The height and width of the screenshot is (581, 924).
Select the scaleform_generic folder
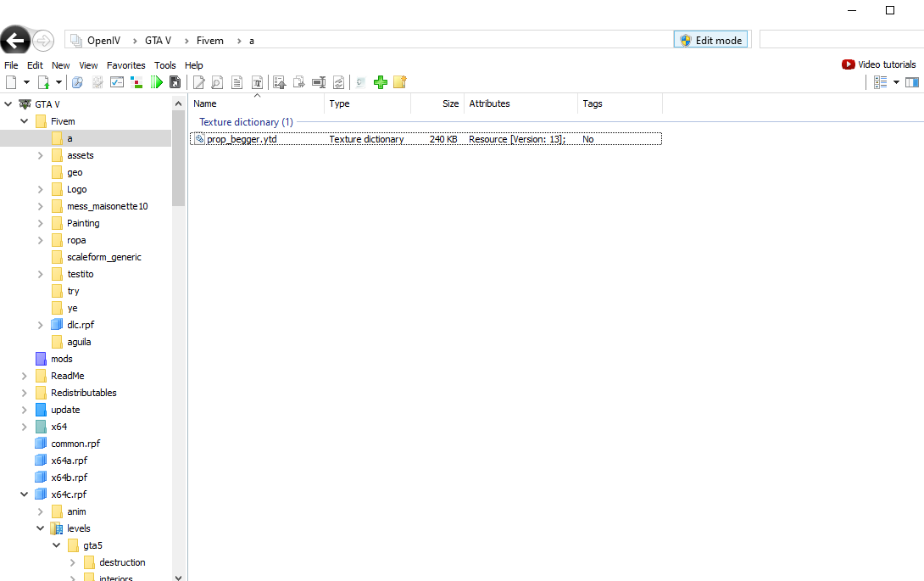pos(103,257)
